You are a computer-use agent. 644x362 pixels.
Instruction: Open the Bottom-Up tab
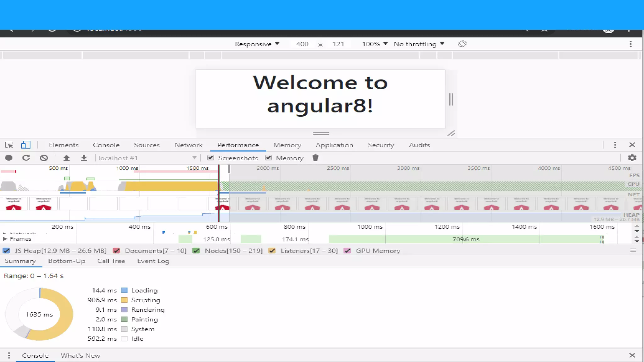click(67, 261)
